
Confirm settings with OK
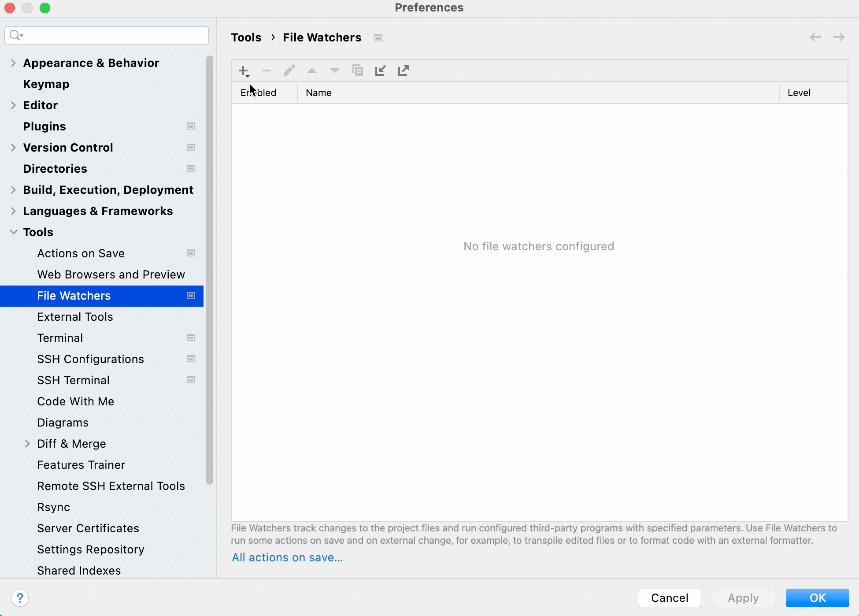pos(817,597)
